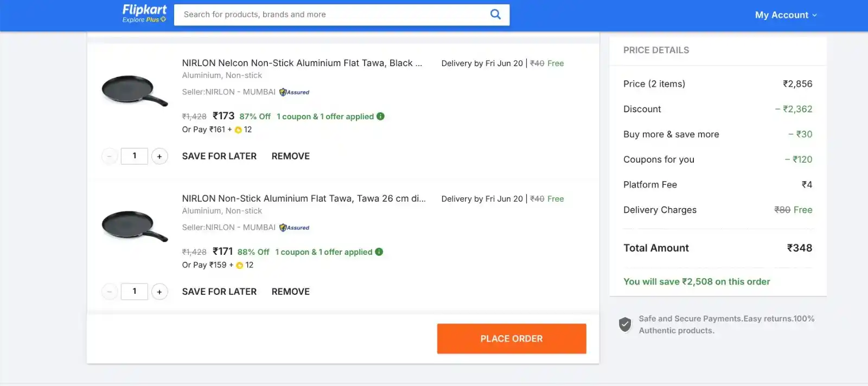Decrease quantity of Nelcon Tawa

(x=110, y=156)
